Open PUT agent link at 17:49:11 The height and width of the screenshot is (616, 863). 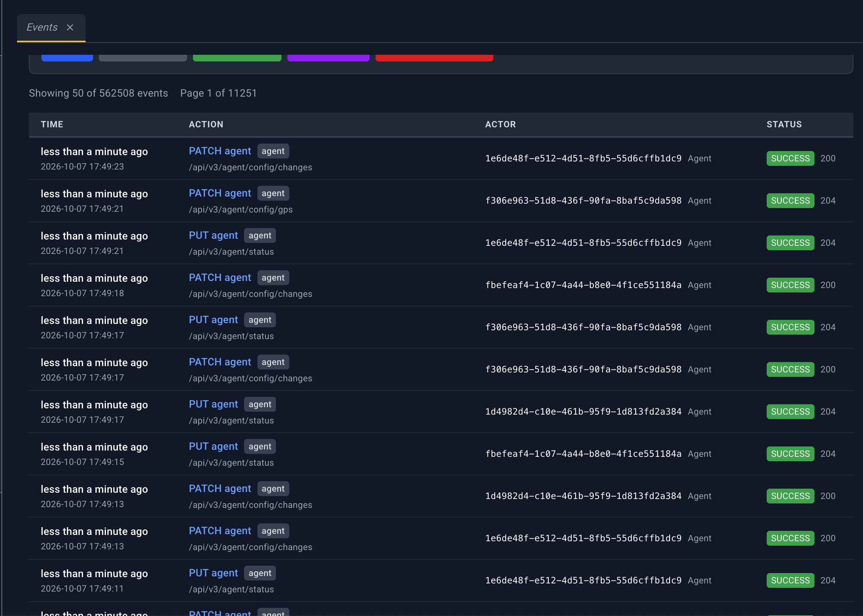click(x=213, y=573)
